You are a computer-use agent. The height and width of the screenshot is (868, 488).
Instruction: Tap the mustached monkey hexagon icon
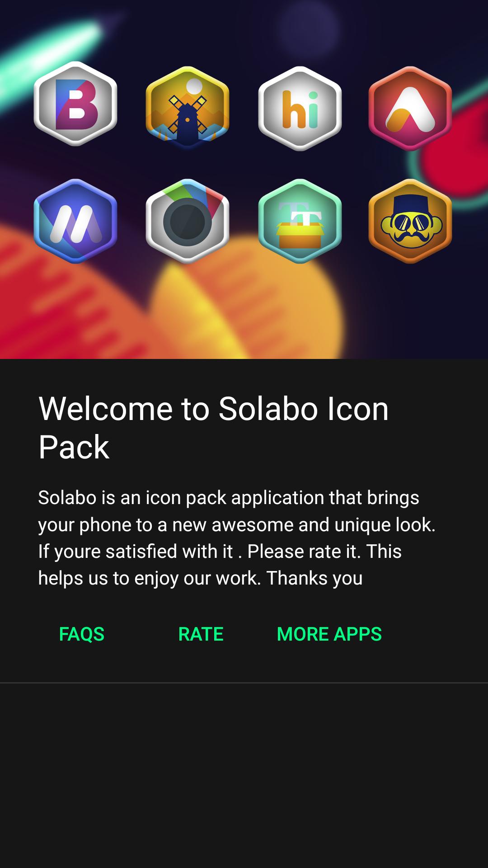coord(410,221)
